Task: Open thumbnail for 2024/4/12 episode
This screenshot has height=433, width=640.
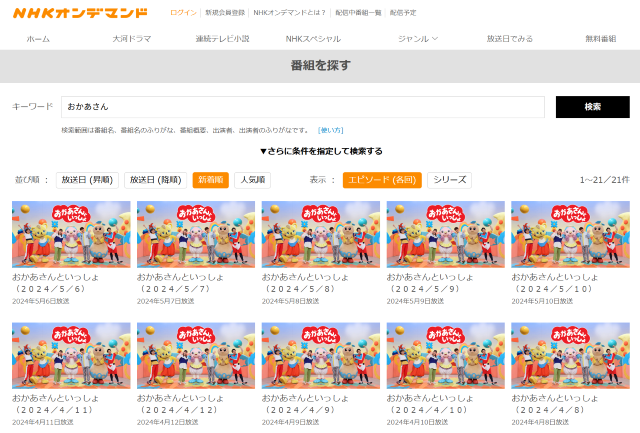Action: 196,356
